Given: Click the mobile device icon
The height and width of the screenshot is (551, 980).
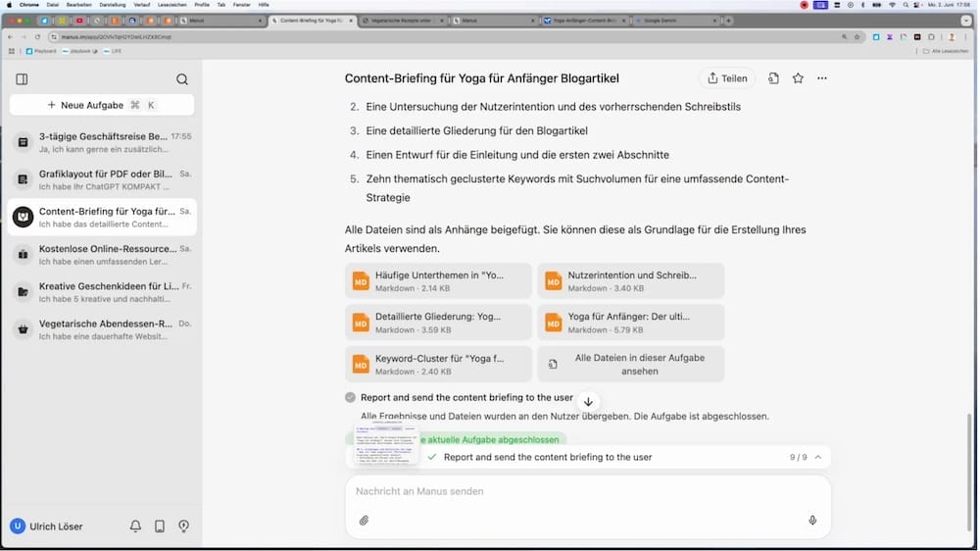Looking at the screenshot, I should tap(160, 526).
